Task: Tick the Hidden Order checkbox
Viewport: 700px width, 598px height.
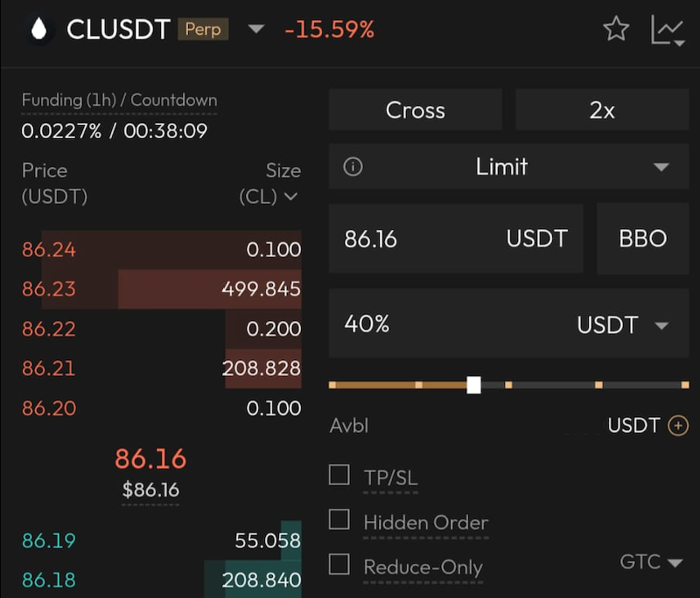Action: click(339, 519)
